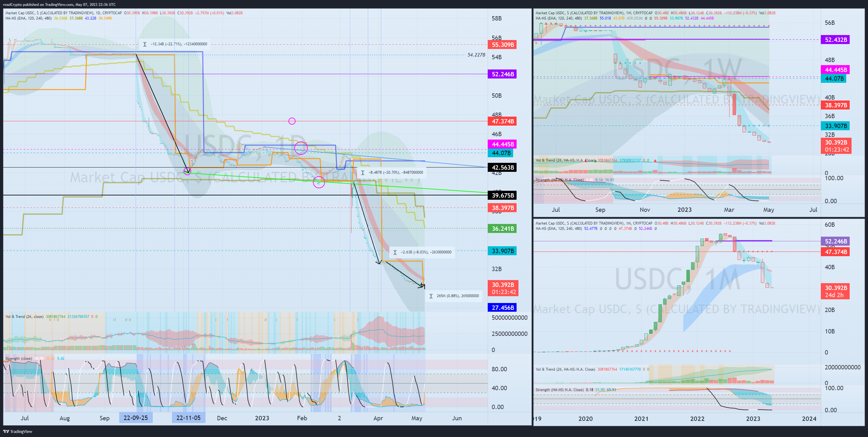The height and width of the screenshot is (437, 868).
Task: Click the 42.563B black price label
Action: pyautogui.click(x=502, y=167)
